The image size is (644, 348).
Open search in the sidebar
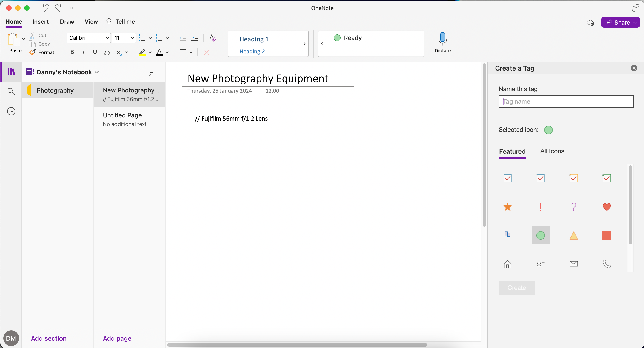(x=11, y=91)
